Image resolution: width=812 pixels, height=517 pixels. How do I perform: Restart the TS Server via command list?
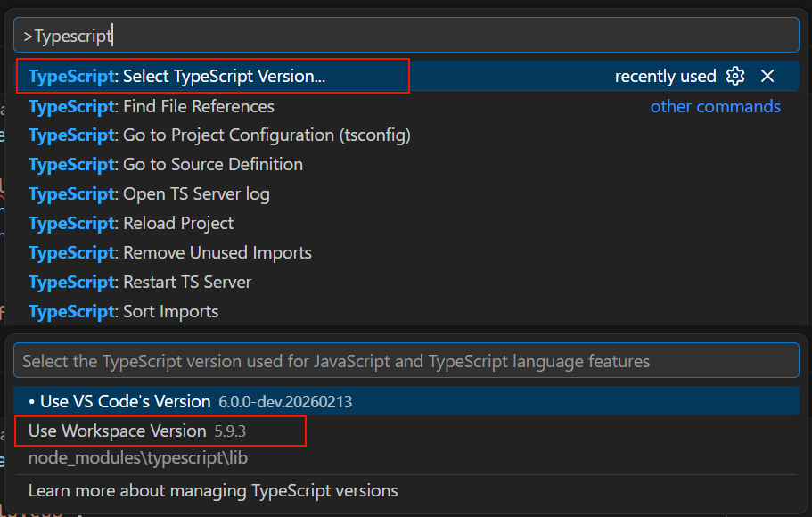point(140,283)
